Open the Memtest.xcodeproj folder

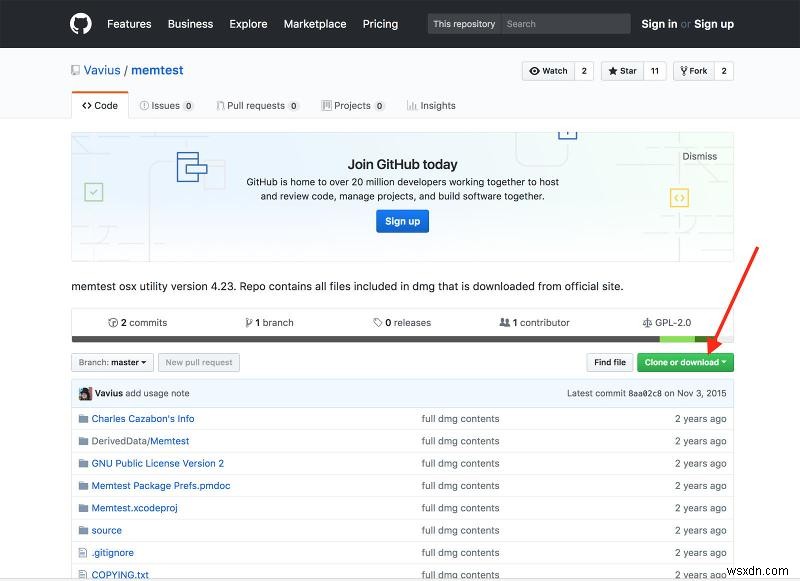(134, 508)
